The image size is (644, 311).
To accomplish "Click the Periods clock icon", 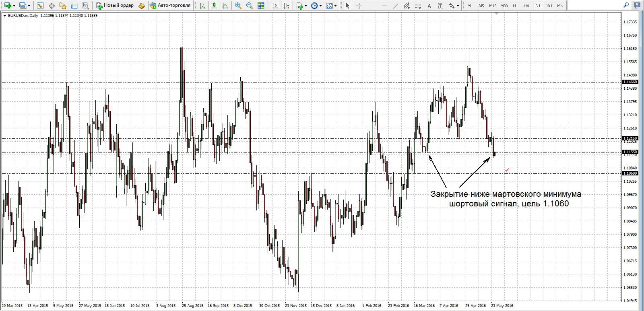I will pos(314,6).
